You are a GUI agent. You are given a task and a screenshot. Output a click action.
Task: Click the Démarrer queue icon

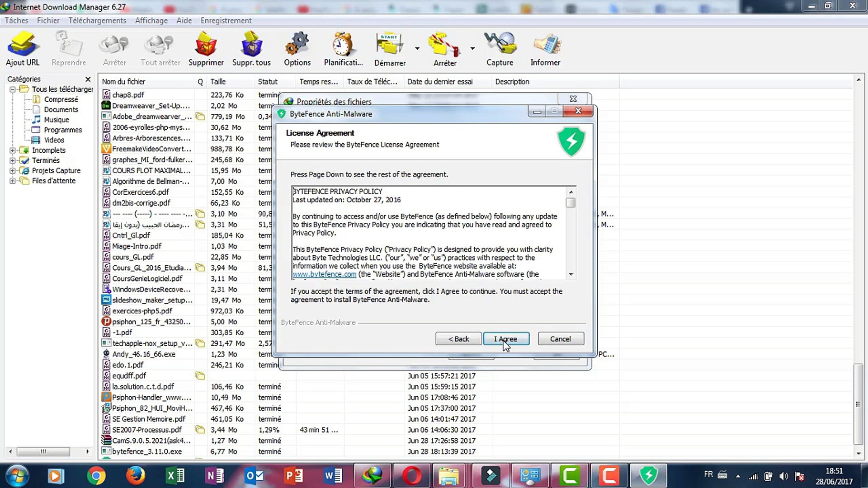390,49
